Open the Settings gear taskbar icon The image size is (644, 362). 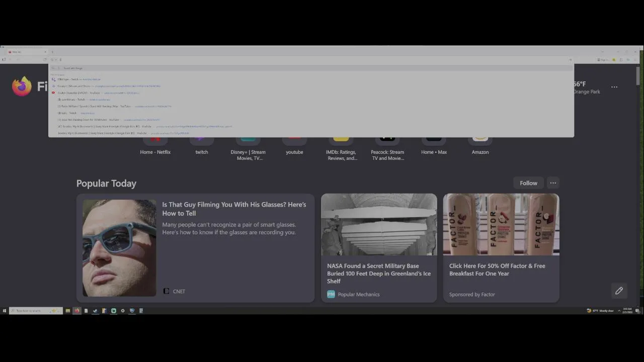pyautogui.click(x=123, y=311)
